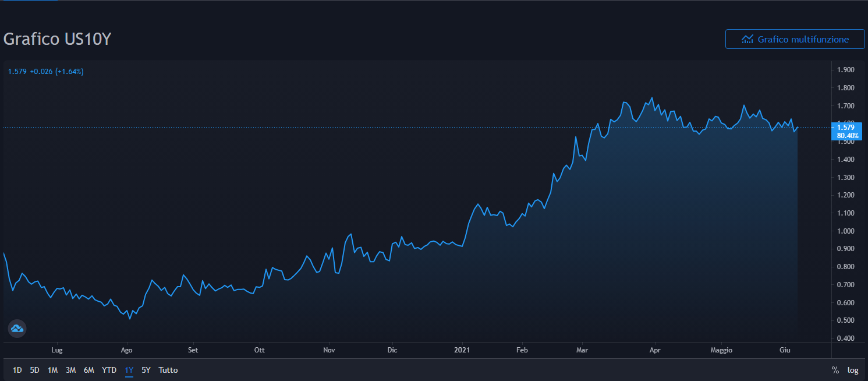The image size is (868, 381).
Task: Select the active 1Y time range
Action: tap(129, 370)
